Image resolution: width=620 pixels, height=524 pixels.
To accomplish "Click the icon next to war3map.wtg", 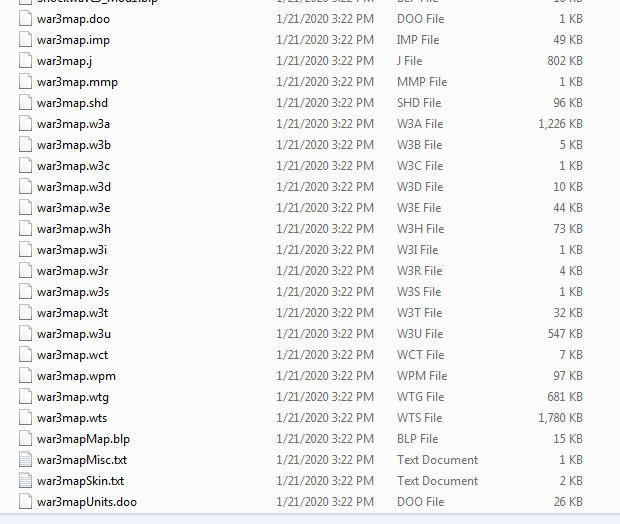I will 25,397.
